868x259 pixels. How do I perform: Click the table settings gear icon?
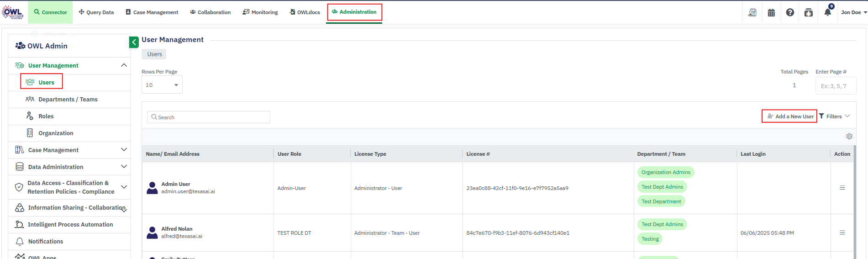coord(849,137)
